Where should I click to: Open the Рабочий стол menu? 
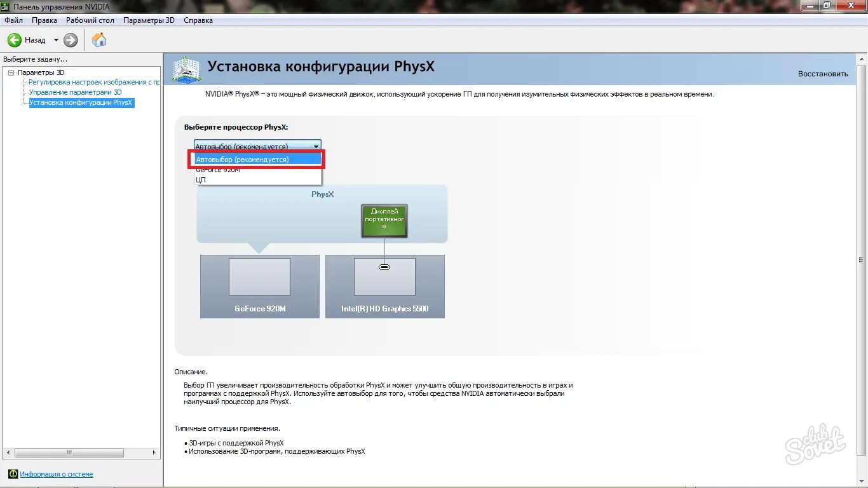click(90, 20)
